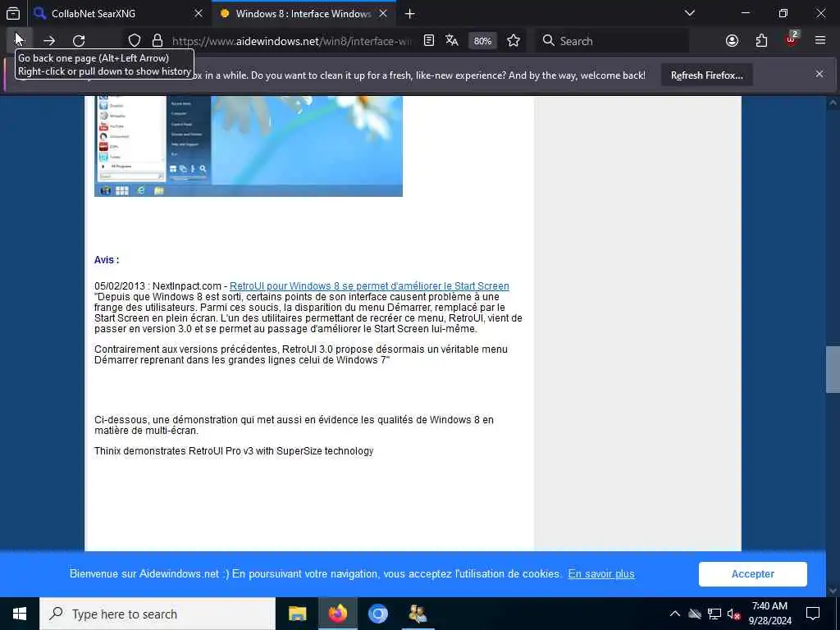This screenshot has height=630, width=840.
Task: Switch to the CollabNet SearXNG tab
Action: (119, 14)
